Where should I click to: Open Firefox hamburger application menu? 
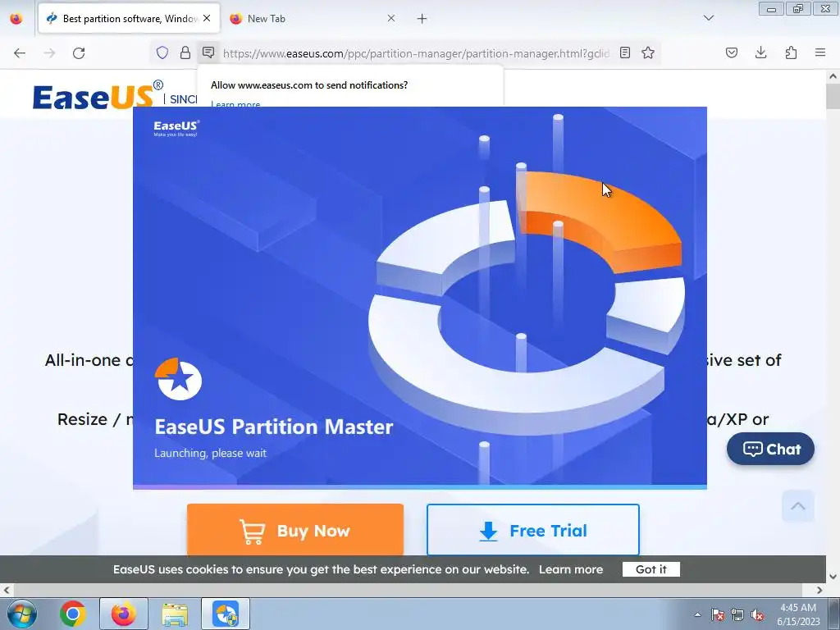(820, 52)
